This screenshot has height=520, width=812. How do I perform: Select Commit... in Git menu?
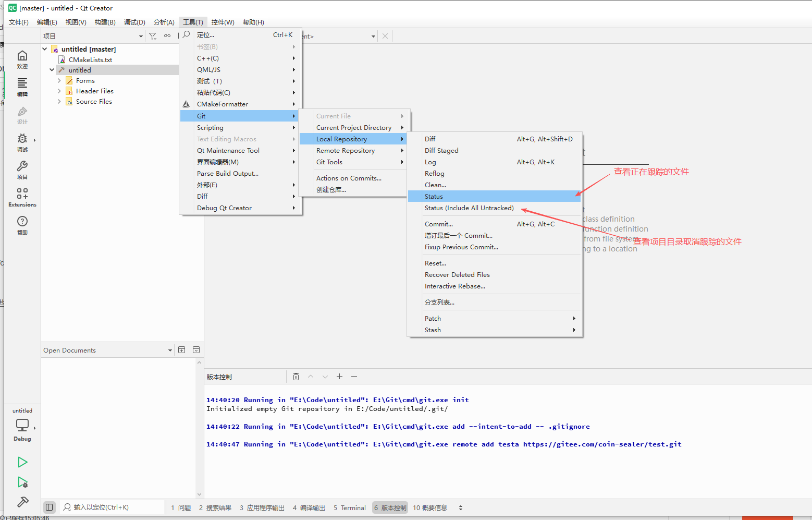tap(495, 224)
